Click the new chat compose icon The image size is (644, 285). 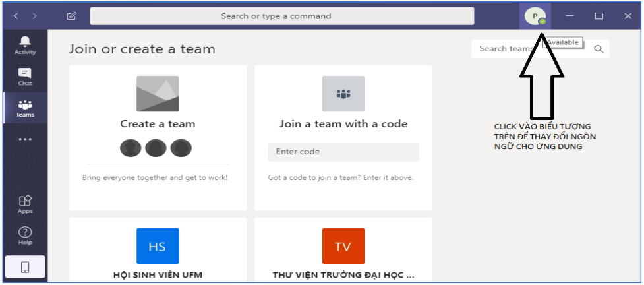71,16
